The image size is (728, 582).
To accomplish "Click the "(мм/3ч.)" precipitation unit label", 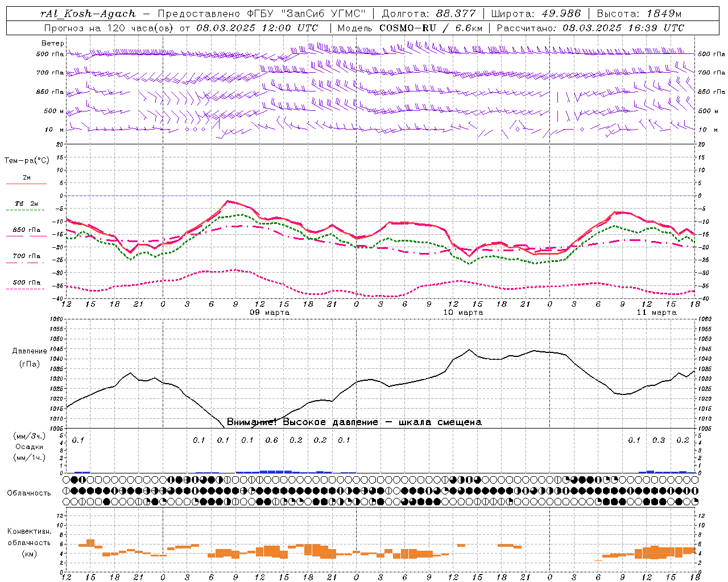I will pos(30,436).
